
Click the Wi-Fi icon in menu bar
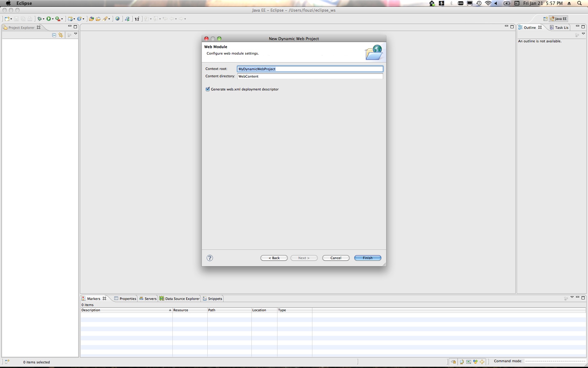[x=488, y=3]
